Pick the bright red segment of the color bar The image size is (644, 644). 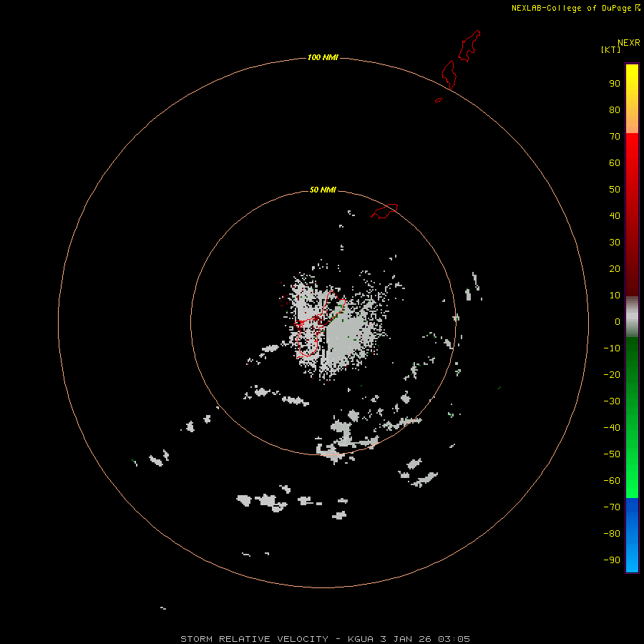pyautogui.click(x=632, y=215)
